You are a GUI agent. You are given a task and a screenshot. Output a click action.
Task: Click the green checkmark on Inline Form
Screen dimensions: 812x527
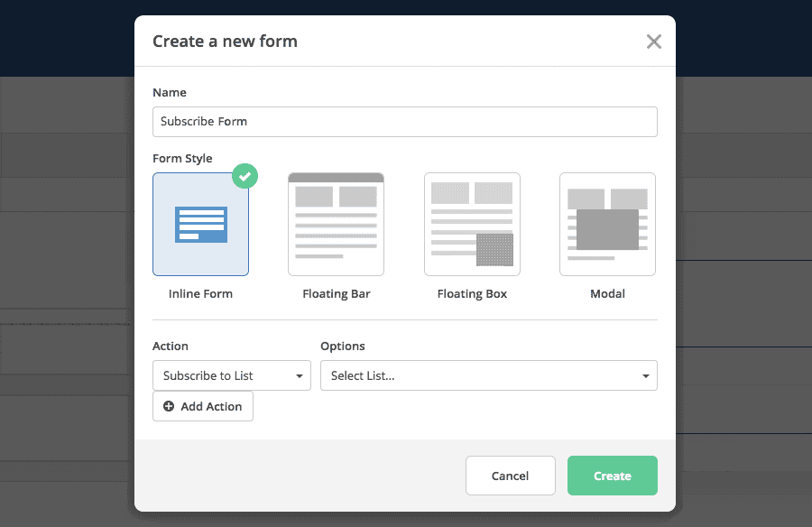(x=245, y=176)
